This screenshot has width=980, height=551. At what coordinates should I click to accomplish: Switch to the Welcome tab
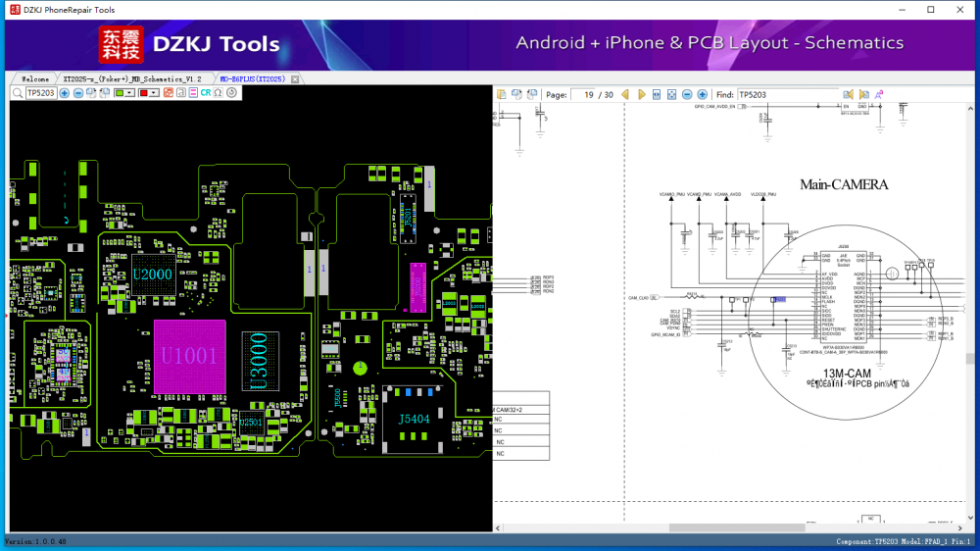point(34,78)
